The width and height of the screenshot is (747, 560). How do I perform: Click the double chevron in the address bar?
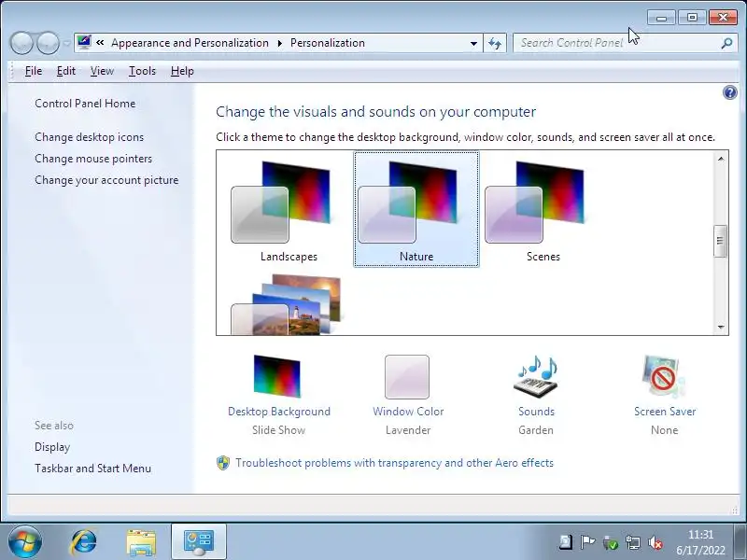100,43
